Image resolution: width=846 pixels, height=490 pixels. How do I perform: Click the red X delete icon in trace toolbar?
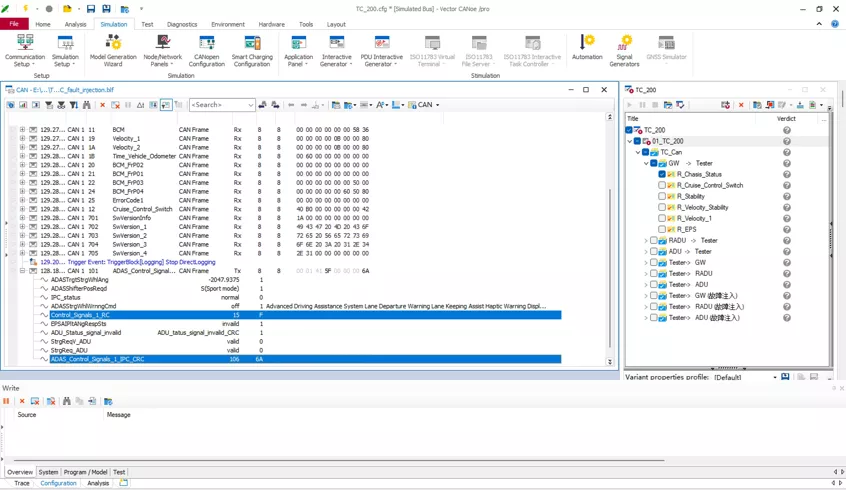(x=102, y=105)
